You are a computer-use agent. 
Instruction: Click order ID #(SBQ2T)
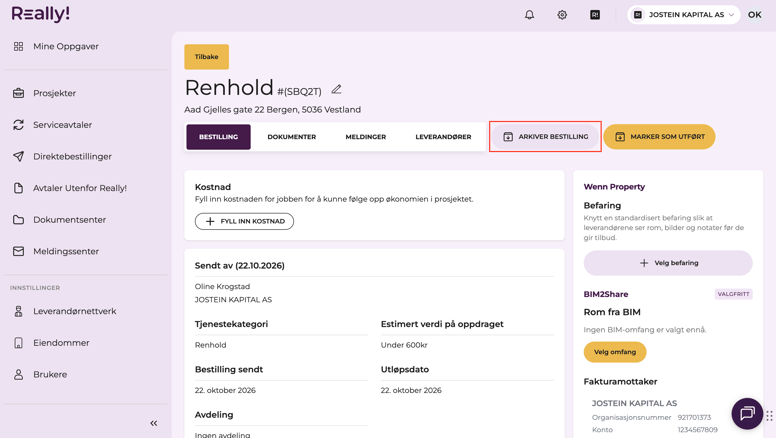tap(299, 92)
